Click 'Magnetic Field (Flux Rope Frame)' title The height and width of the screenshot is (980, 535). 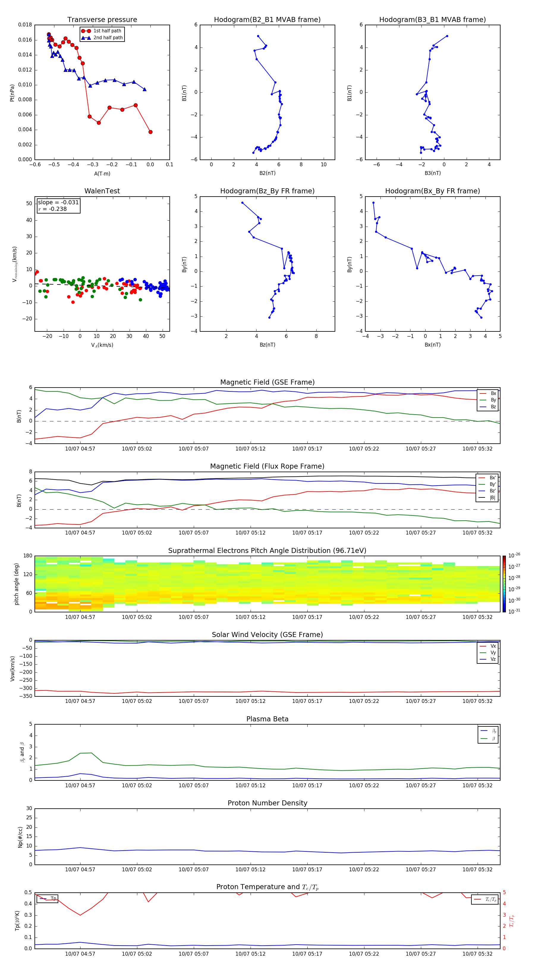[267, 467]
